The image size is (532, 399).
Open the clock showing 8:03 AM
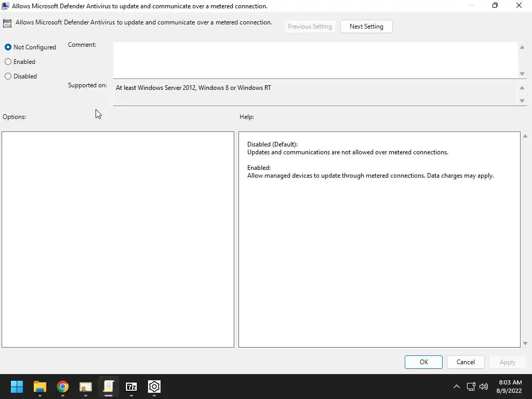[x=510, y=387]
